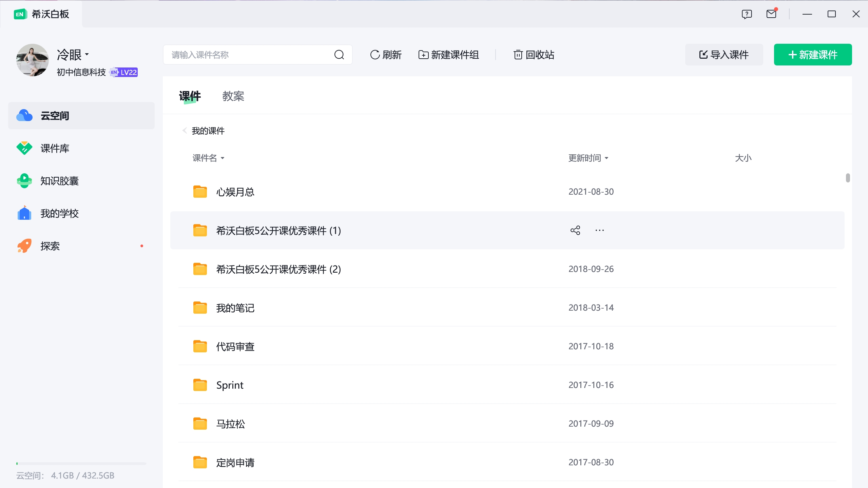
Task: Click the Sprint folder icon
Action: [x=200, y=385]
